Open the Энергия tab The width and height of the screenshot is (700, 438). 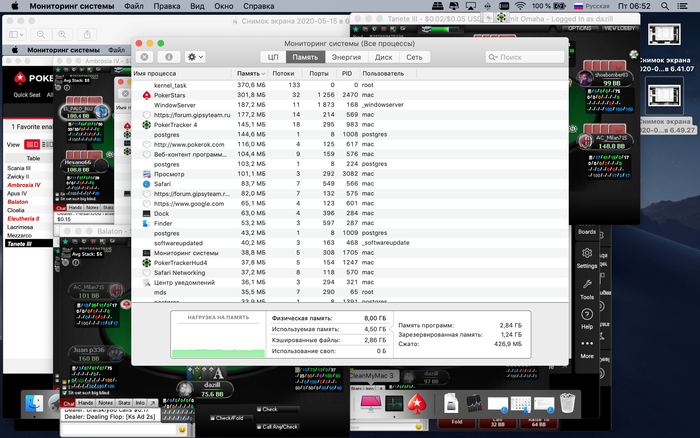(x=346, y=57)
